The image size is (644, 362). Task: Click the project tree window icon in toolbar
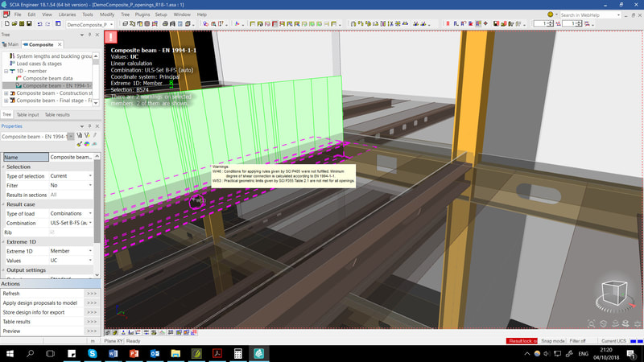click(58, 24)
